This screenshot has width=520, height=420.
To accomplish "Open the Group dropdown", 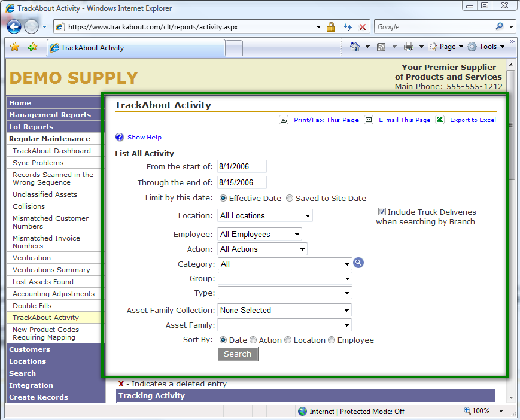I will pos(285,278).
